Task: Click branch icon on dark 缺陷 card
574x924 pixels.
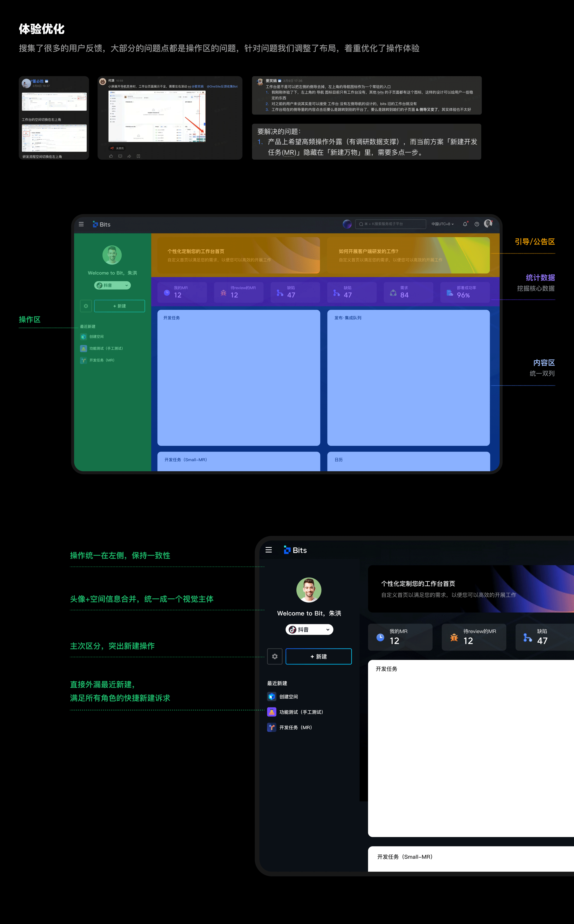Action: tap(528, 638)
